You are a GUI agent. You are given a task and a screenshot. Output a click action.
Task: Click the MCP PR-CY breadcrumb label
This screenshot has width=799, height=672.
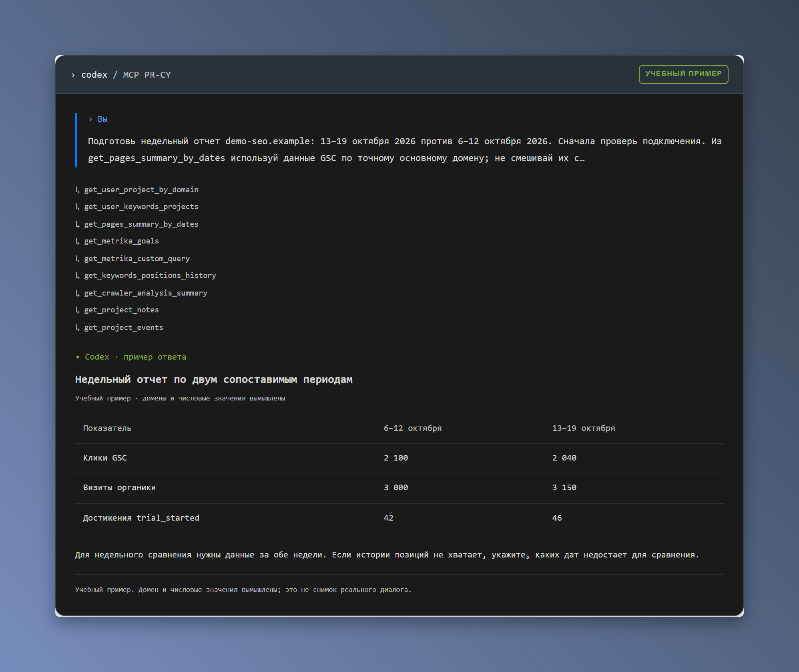point(147,75)
